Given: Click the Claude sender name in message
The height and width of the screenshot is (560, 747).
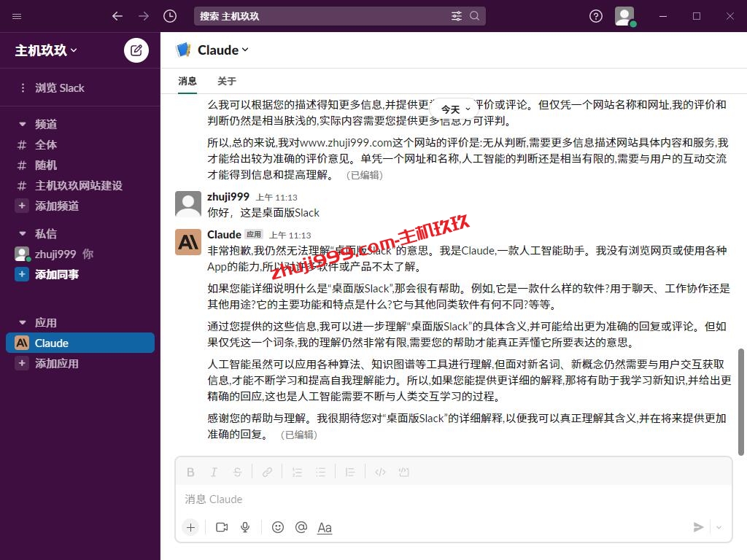Looking at the screenshot, I should [224, 234].
